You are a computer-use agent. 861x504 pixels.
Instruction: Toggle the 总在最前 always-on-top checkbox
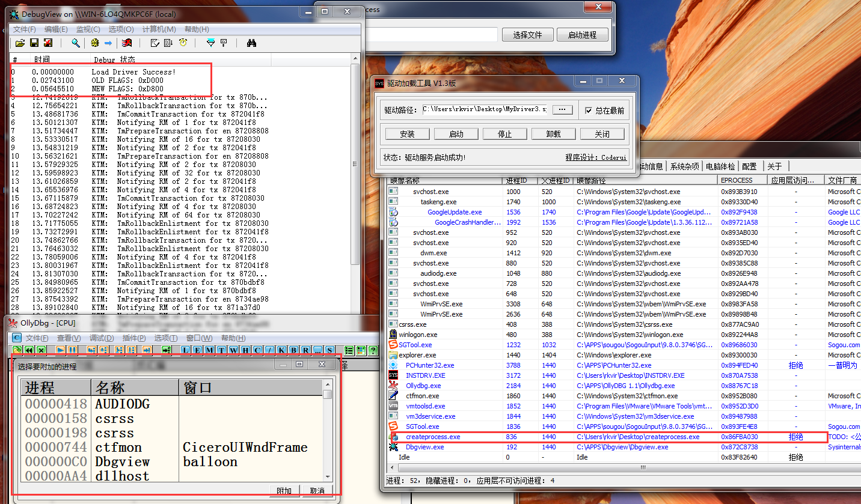click(589, 111)
